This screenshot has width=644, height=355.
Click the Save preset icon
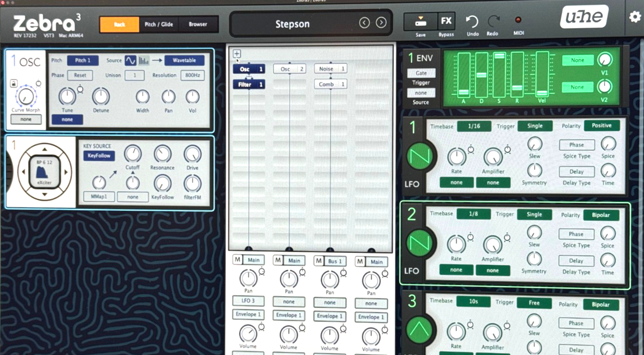420,22
